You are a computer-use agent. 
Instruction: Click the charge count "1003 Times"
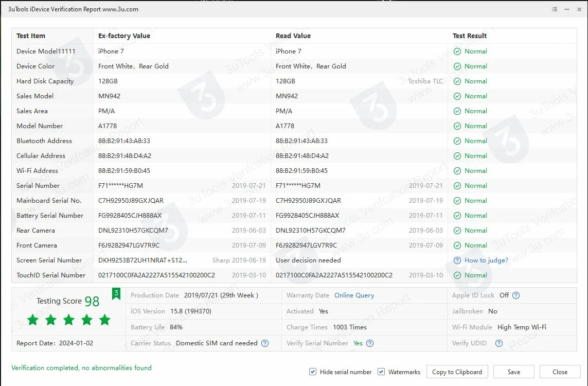[350, 327]
